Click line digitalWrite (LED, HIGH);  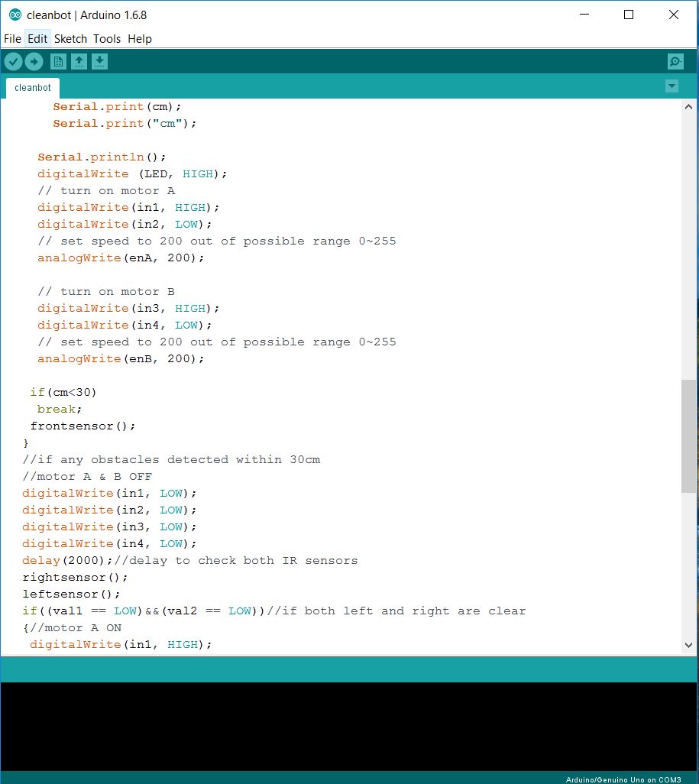[132, 174]
